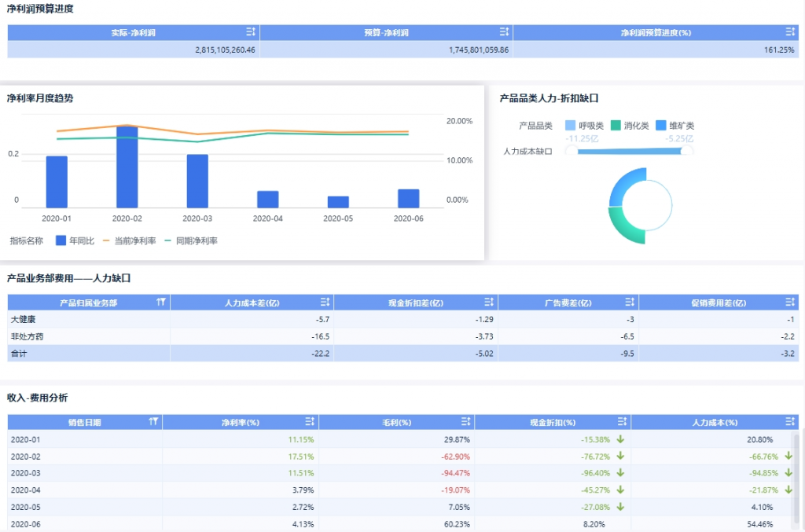The width and height of the screenshot is (805, 532).
Task: Toggle 同期净利率 legend series
Action: pos(190,240)
